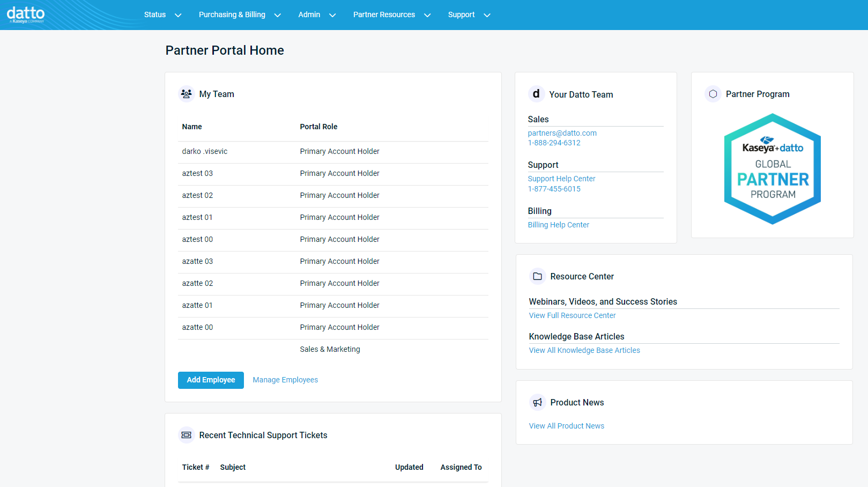The height and width of the screenshot is (487, 868).
Task: Click the Partner Program hexagon icon
Action: (x=713, y=94)
